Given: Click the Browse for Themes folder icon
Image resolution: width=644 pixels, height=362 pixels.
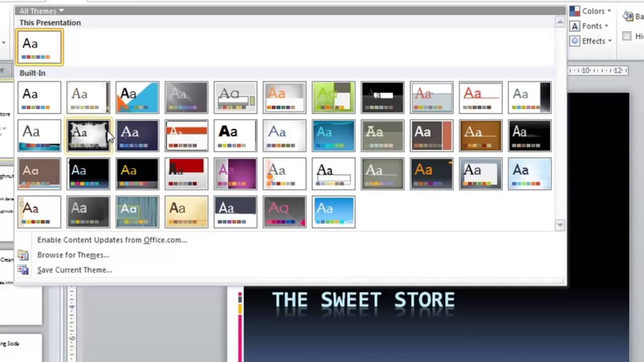Looking at the screenshot, I should tap(23, 255).
